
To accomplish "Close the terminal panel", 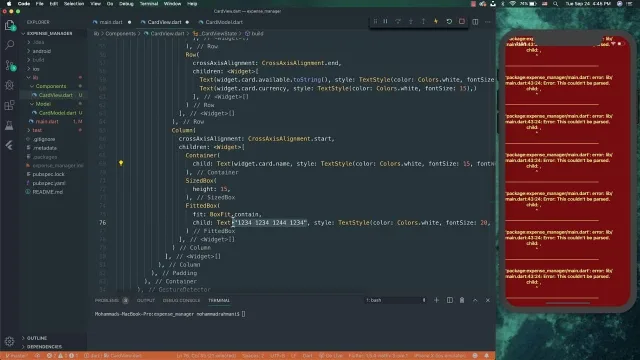I will [488, 300].
